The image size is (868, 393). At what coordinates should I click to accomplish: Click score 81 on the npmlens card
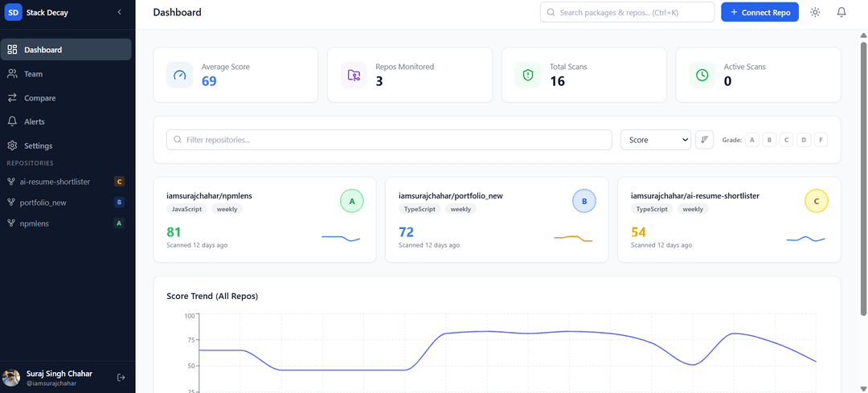[174, 232]
